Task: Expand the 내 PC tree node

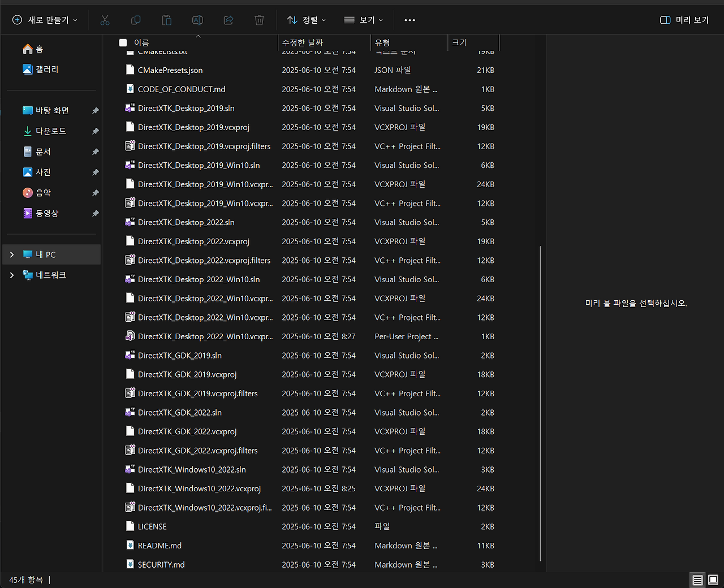Action: coord(12,254)
